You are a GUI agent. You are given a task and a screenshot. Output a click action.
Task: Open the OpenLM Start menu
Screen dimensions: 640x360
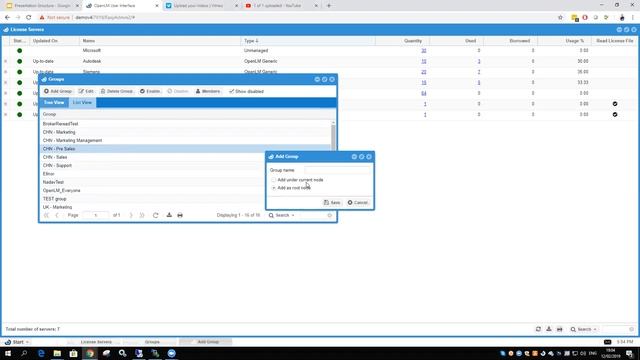pos(16,342)
